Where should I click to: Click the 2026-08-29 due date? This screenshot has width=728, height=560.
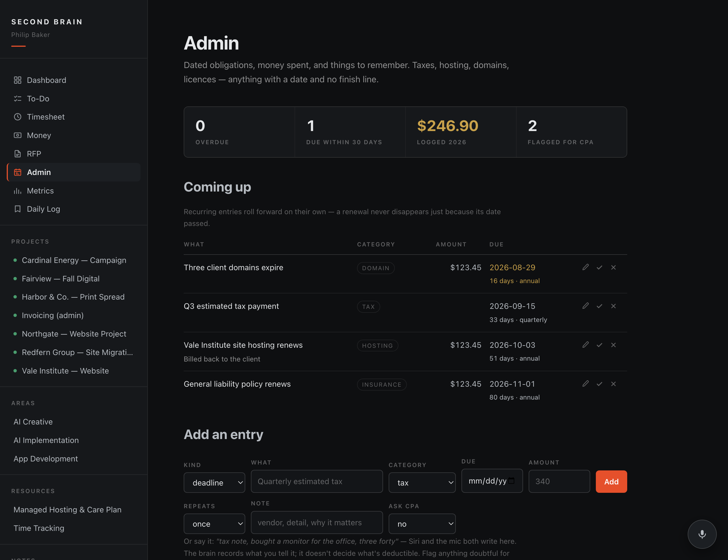tap(512, 268)
